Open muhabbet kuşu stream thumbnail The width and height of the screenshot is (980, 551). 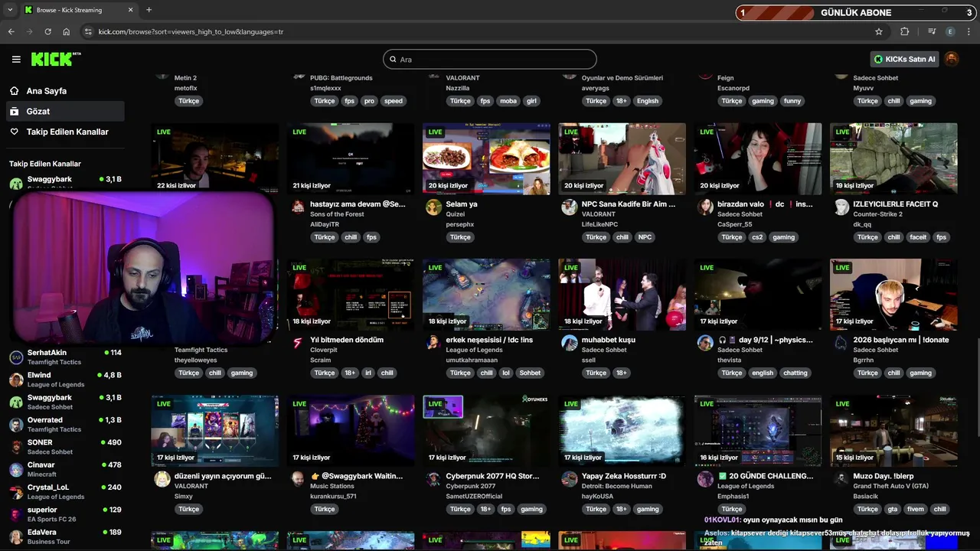[x=622, y=295]
